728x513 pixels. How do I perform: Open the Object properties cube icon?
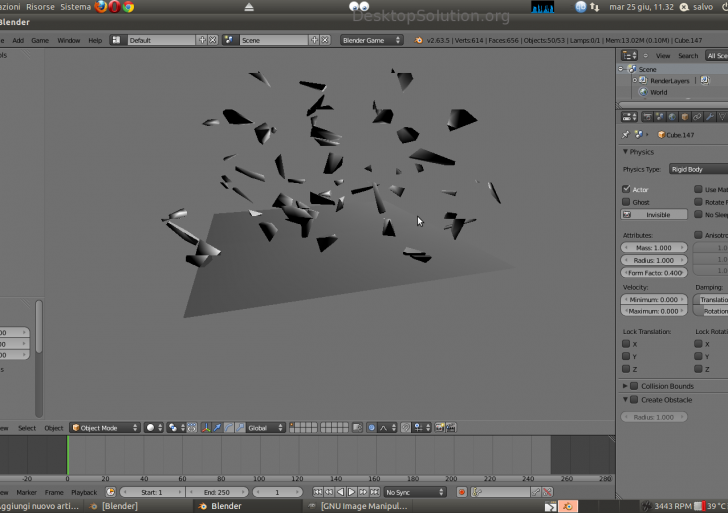tap(684, 116)
